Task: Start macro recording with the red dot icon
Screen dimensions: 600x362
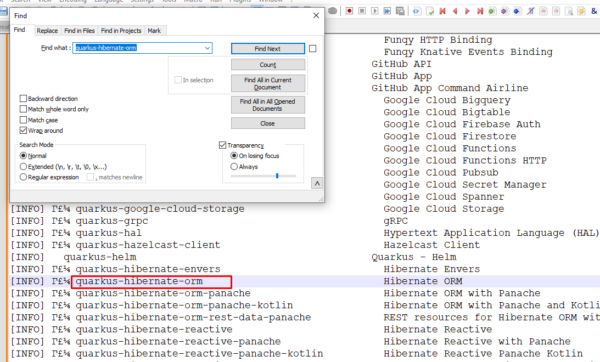Action: point(349,11)
